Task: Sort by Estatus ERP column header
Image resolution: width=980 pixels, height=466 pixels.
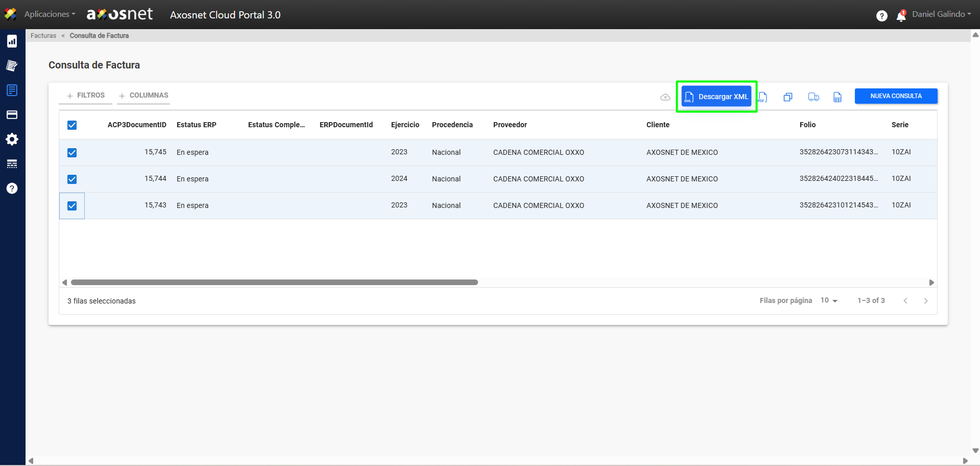Action: tap(197, 125)
